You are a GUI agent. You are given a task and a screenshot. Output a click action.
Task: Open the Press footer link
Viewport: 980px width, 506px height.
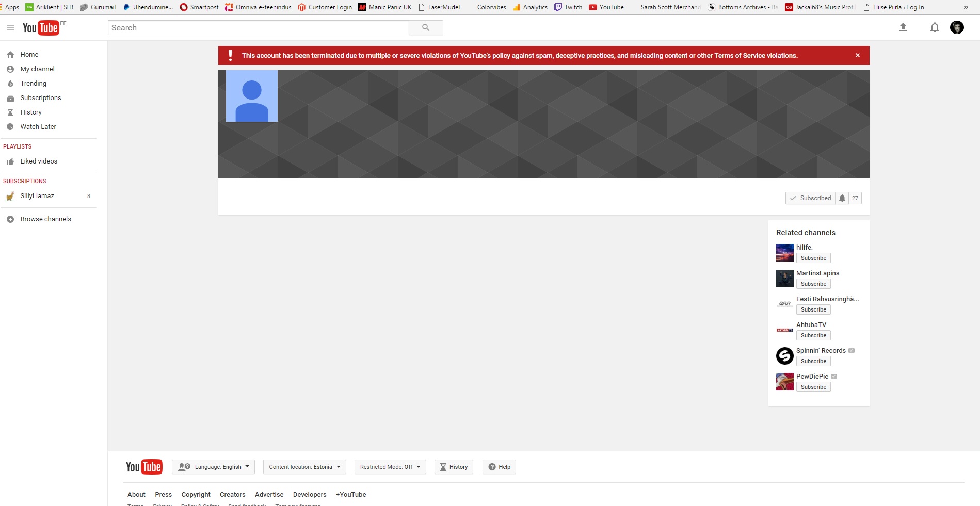163,495
